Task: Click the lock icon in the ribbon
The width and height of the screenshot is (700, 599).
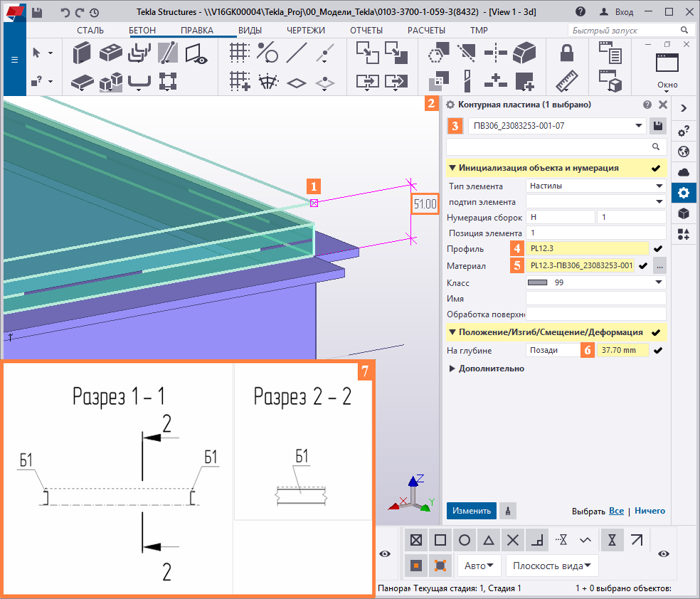Action: point(567,53)
